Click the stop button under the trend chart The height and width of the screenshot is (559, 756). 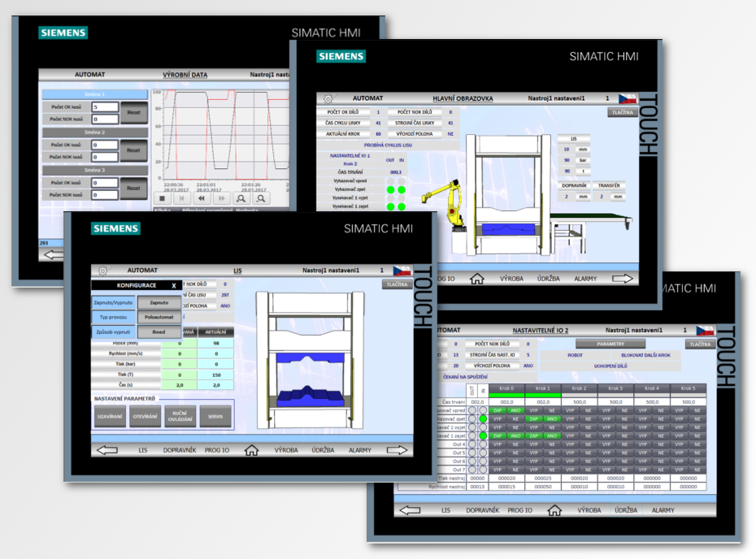coord(163,197)
